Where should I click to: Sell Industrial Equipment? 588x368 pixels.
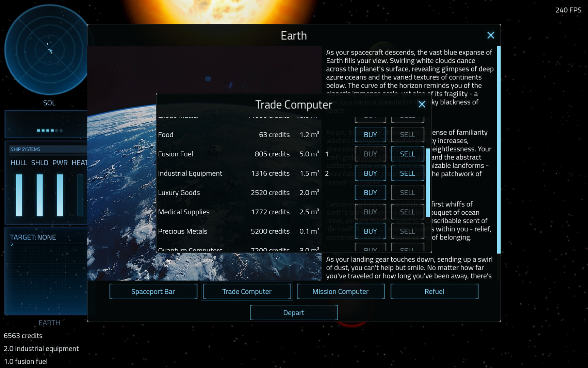click(x=407, y=173)
